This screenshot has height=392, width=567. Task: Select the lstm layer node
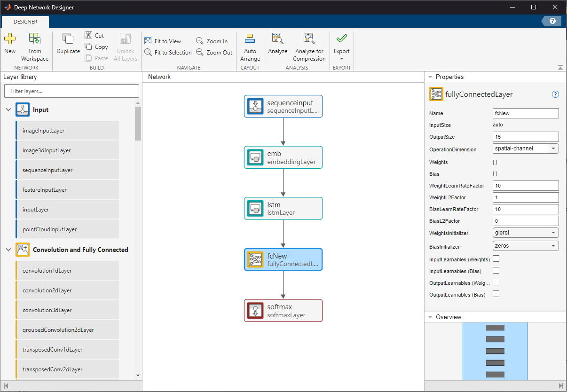point(283,208)
